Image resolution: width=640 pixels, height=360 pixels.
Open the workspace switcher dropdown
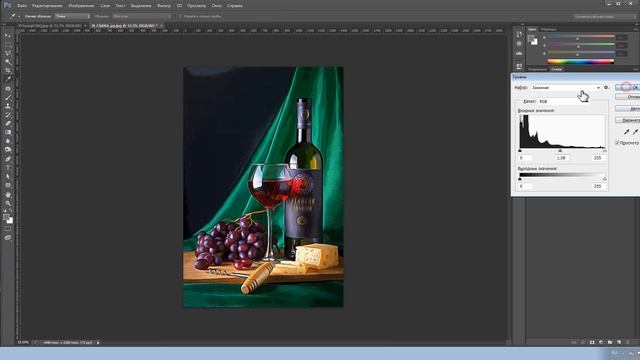[604, 17]
